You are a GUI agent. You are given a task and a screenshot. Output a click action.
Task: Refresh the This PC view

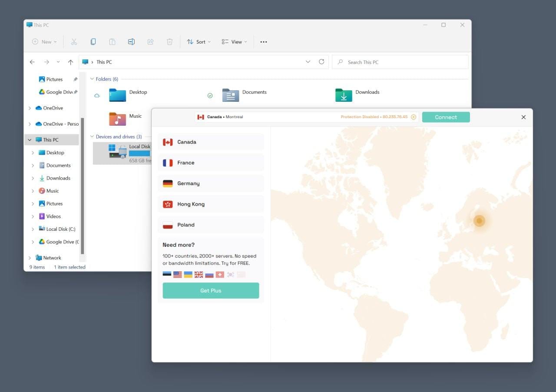(321, 62)
